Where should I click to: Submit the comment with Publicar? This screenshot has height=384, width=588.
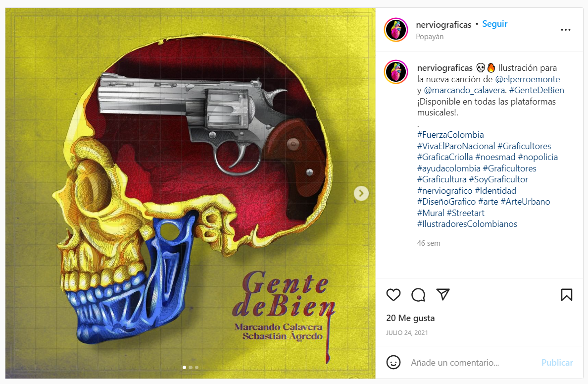557,363
